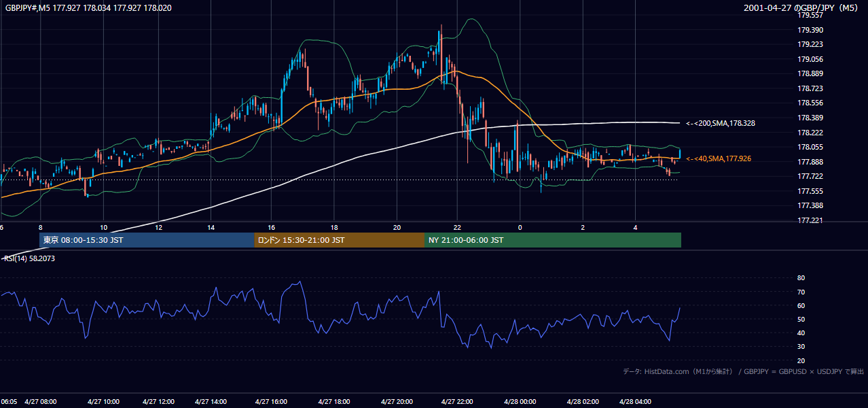This screenshot has height=408, width=868.
Task: Click the hour label 2 under the chart
Action: pos(583,228)
